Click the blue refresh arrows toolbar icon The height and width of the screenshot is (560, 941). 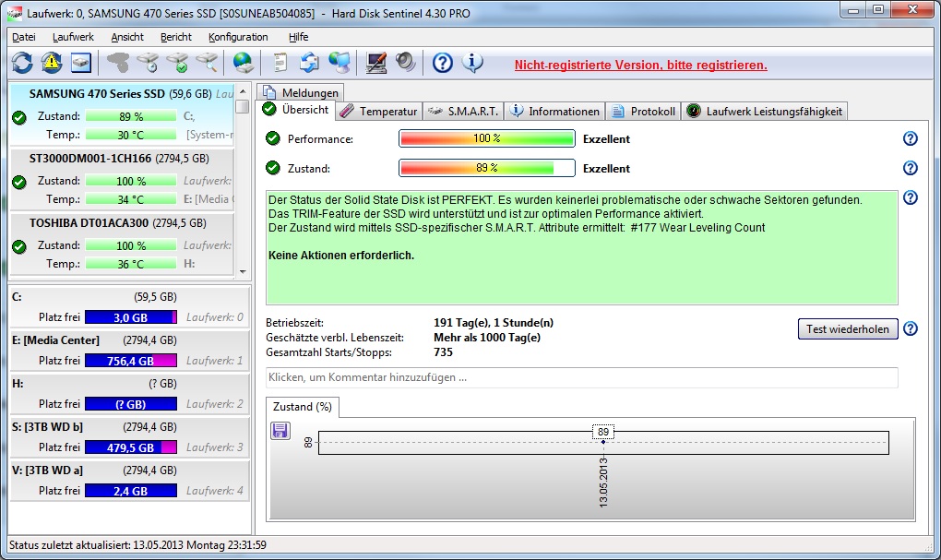[x=22, y=63]
